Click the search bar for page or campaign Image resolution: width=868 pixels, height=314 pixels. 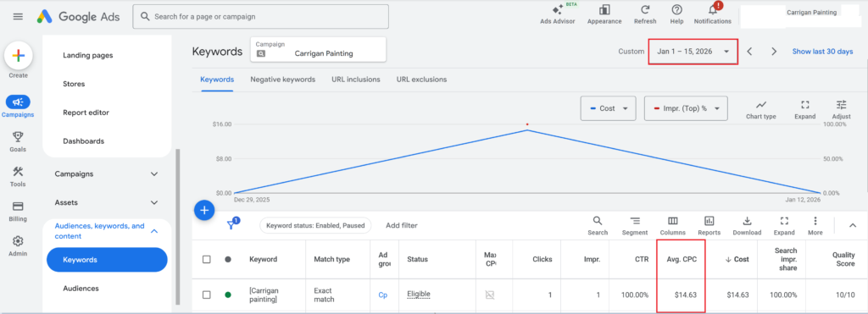point(261,17)
